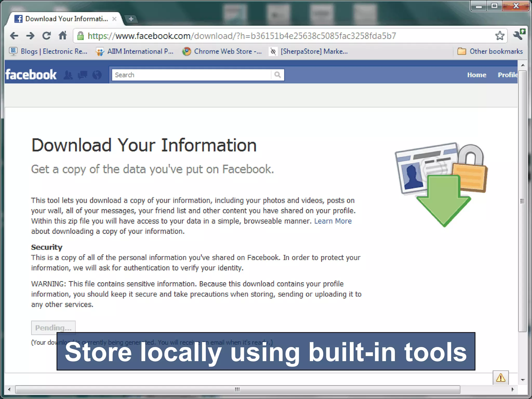Close the Download Your Information tab
This screenshot has height=399, width=532.
(x=114, y=19)
